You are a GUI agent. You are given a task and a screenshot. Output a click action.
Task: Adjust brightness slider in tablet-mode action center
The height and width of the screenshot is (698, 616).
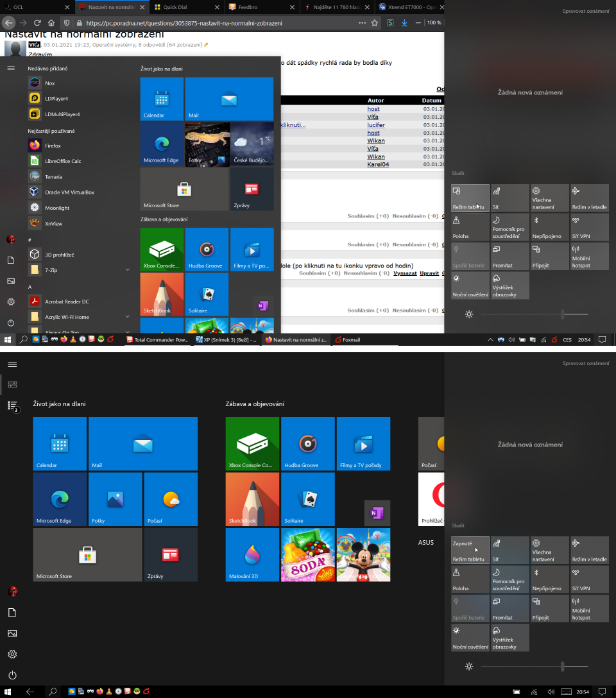coord(534,667)
